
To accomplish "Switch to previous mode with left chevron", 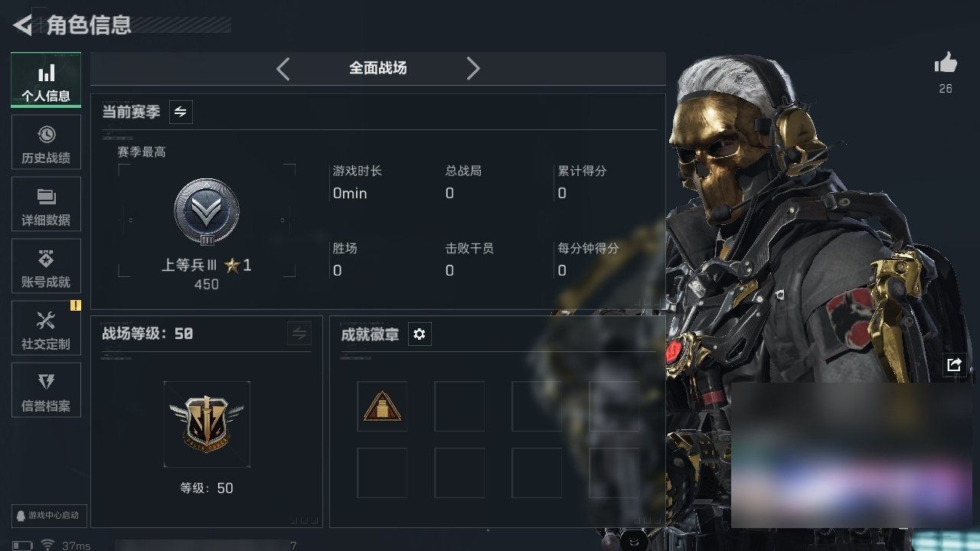I will (x=283, y=69).
